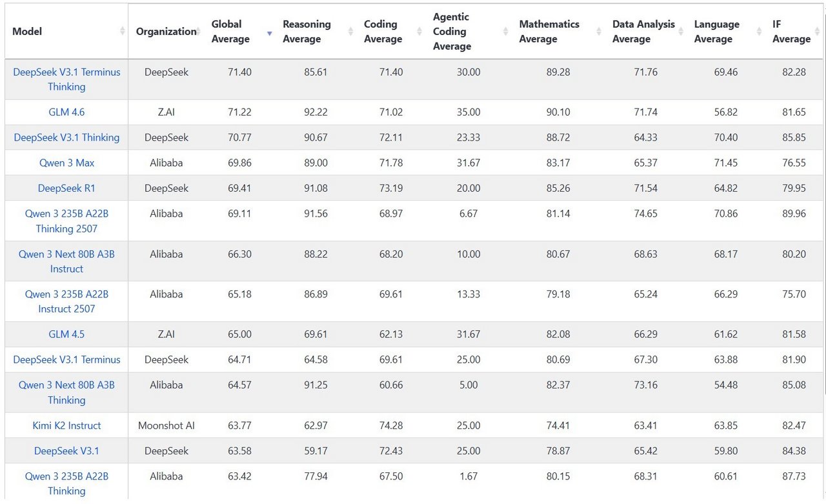This screenshot has height=504, width=826.
Task: Select the Kimi K2 Instruct link
Action: point(66,426)
